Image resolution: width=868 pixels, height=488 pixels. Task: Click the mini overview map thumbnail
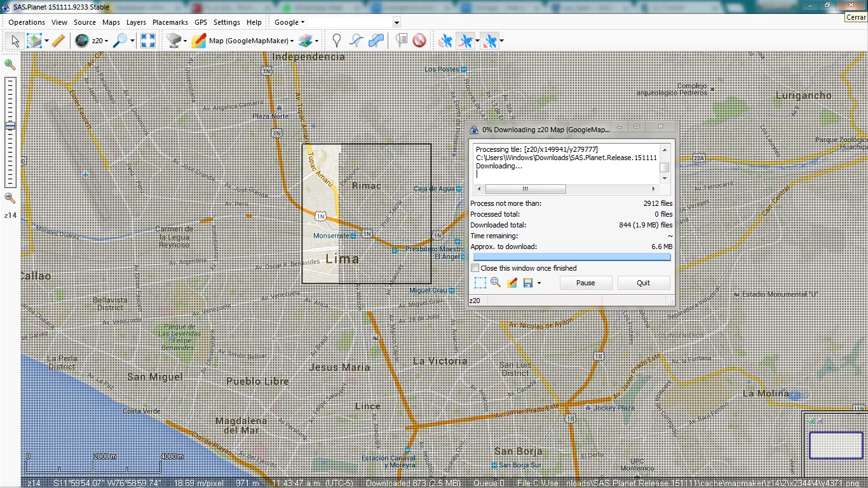point(836,445)
